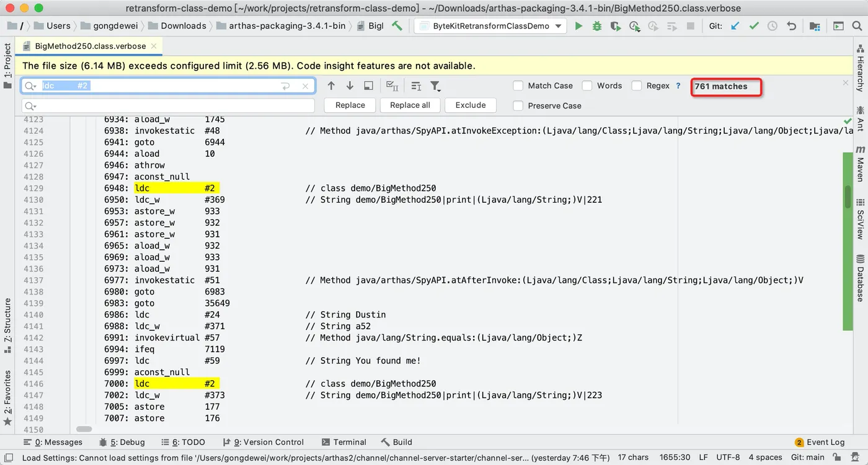Open the profiler run icon
The height and width of the screenshot is (465, 868).
[x=634, y=26]
